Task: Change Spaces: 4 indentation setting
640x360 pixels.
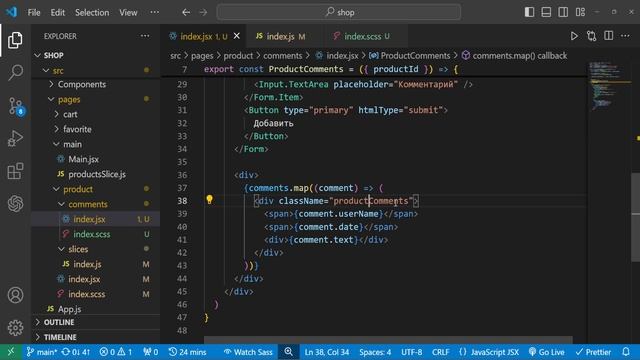Action: (375, 352)
